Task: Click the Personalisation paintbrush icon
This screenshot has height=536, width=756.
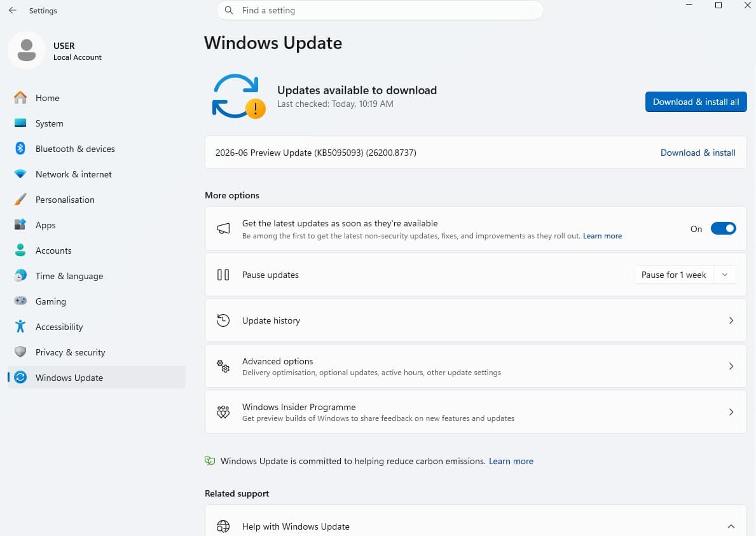Action: coord(20,200)
